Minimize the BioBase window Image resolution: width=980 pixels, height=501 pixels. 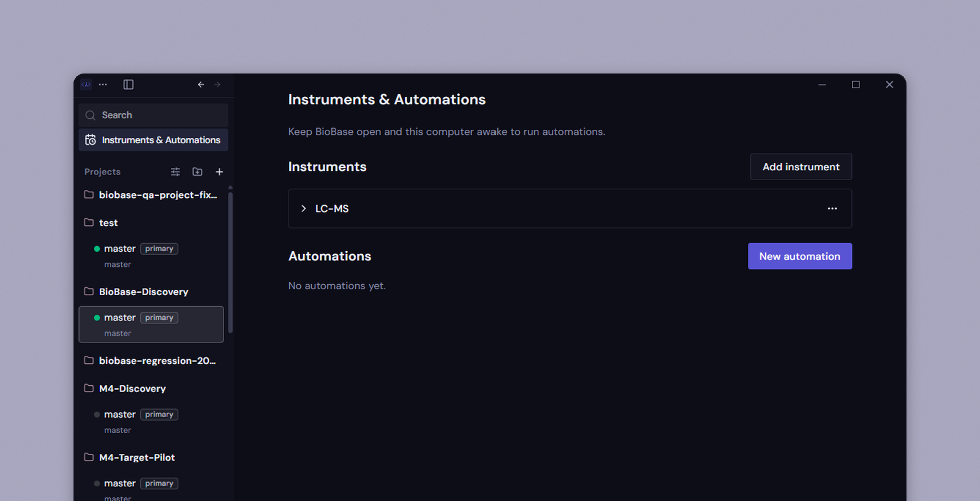(x=822, y=85)
